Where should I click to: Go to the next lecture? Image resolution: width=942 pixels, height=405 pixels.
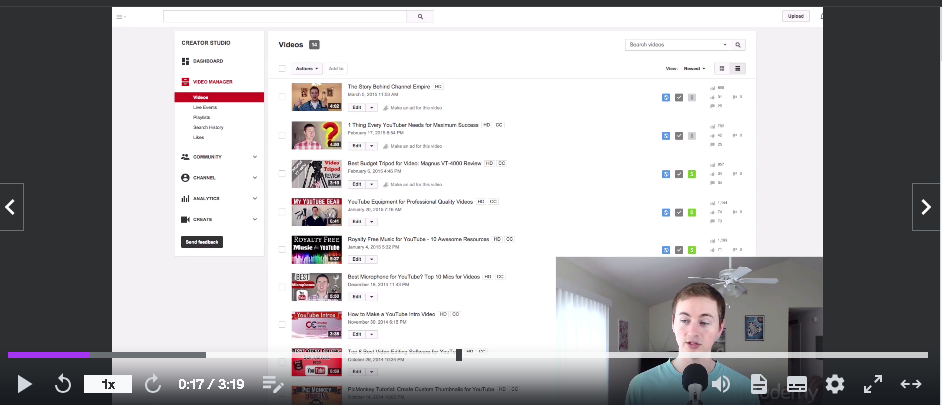(x=926, y=207)
